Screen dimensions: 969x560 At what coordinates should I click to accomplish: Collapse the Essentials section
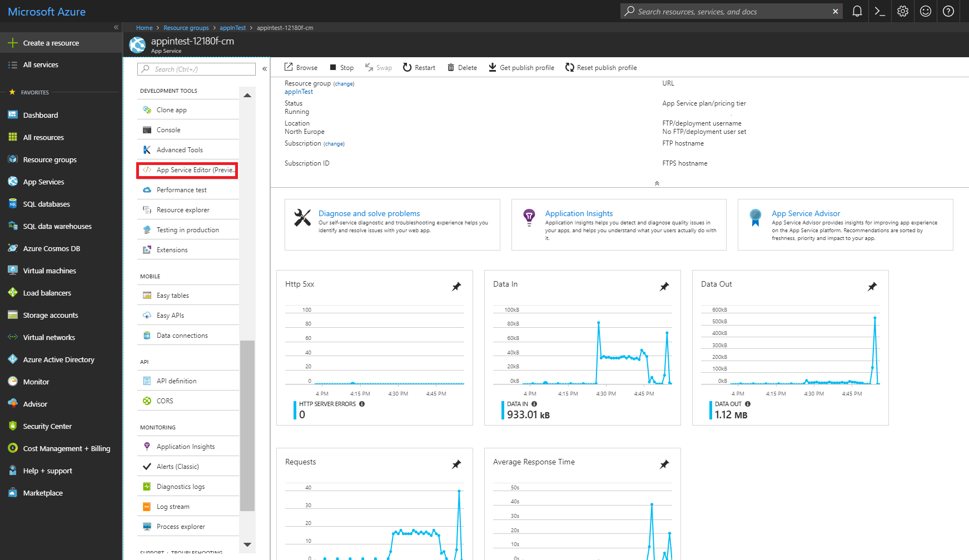657,182
